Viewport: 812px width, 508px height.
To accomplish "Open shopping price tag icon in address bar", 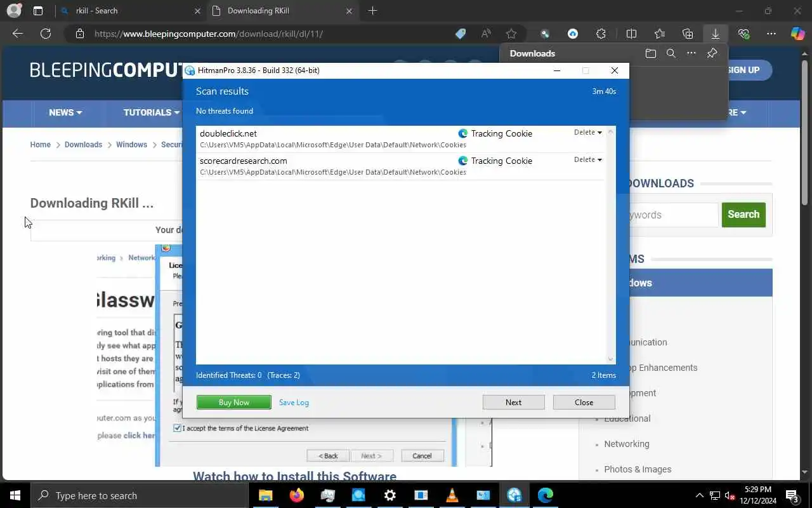I will point(461,34).
